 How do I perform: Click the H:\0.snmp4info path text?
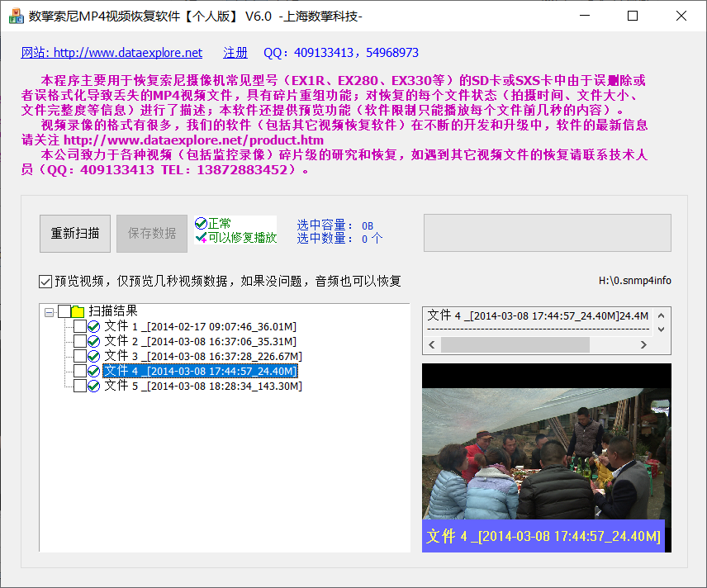[635, 281]
